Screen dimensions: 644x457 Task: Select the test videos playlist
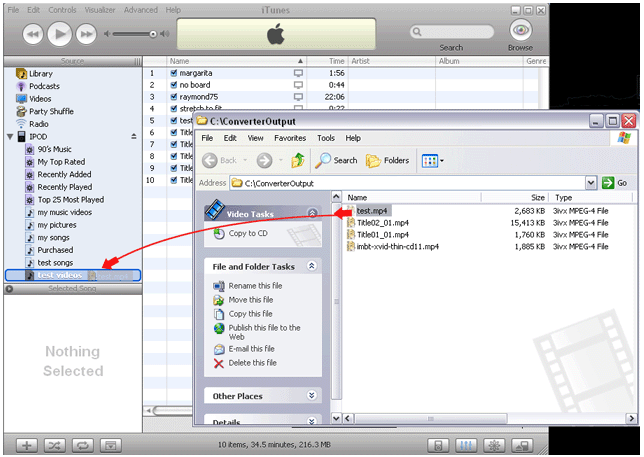coord(72,275)
